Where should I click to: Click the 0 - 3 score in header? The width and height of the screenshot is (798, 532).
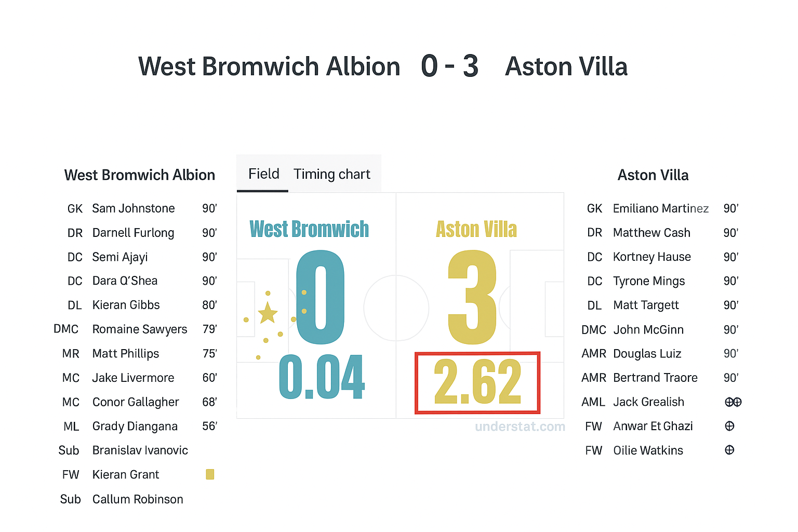(449, 66)
